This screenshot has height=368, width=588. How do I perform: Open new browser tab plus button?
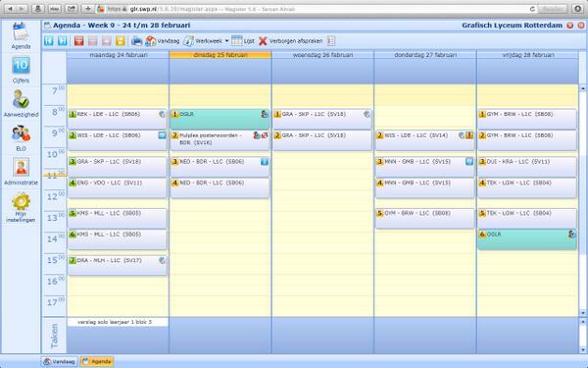tap(88, 9)
